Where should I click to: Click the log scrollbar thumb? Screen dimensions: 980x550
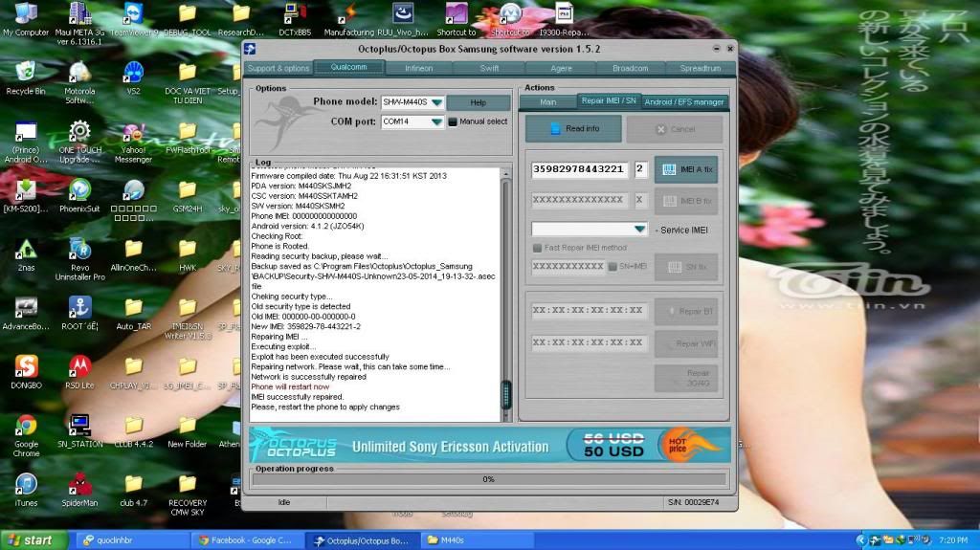click(x=506, y=394)
